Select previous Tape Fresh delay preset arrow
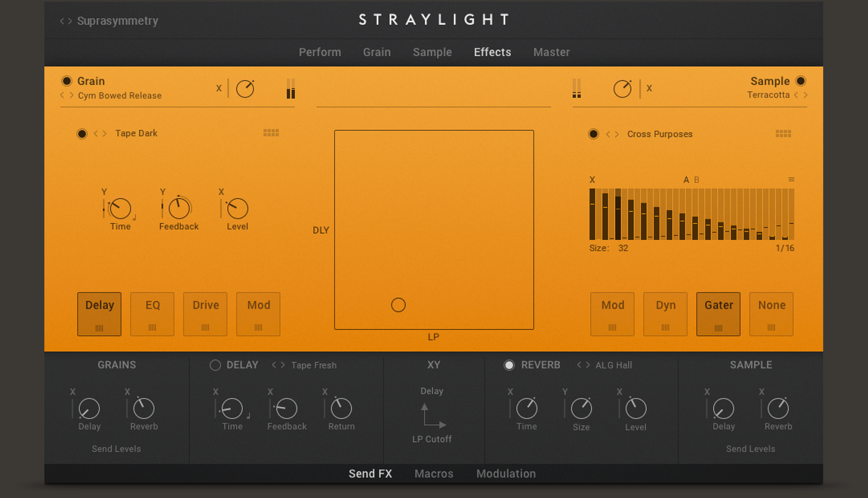The width and height of the screenshot is (868, 498). [274, 365]
